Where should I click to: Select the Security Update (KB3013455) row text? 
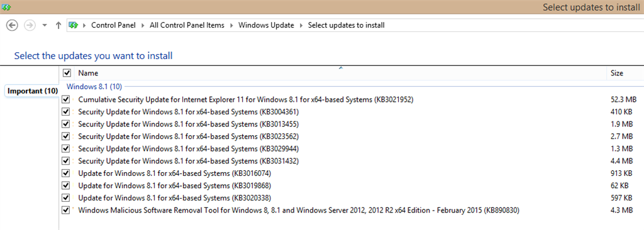tap(188, 124)
